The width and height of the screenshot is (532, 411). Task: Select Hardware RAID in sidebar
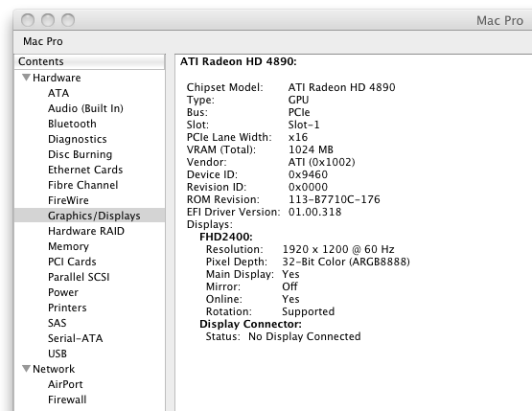point(86,231)
